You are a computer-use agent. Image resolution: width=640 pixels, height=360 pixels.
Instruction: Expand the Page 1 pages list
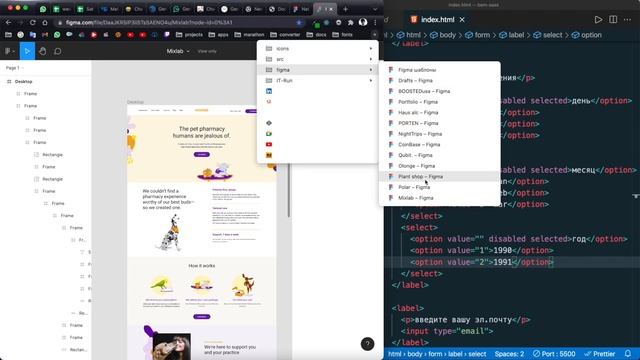pyautogui.click(x=15, y=68)
